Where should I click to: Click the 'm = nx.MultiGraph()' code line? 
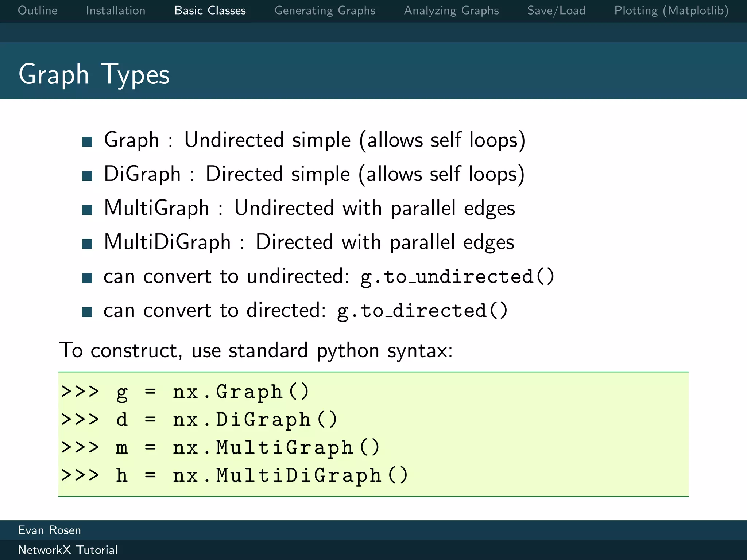[220, 447]
